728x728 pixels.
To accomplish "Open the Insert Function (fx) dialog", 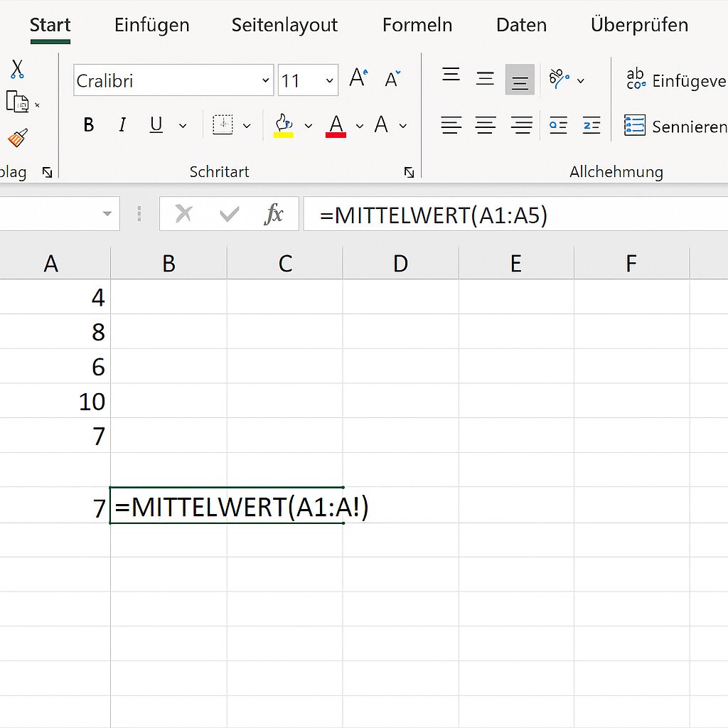I will (x=276, y=213).
